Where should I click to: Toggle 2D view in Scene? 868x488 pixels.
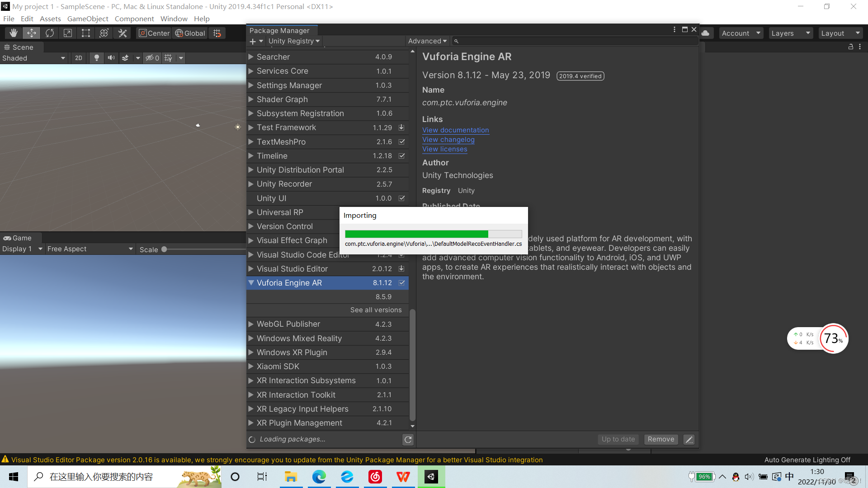[x=79, y=58]
